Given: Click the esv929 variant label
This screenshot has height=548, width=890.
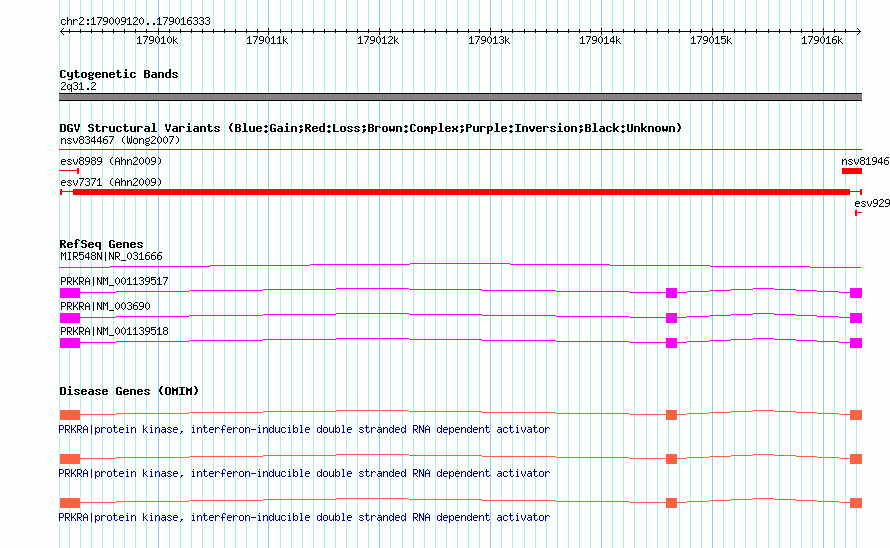Looking at the screenshot, I should click(x=872, y=203).
